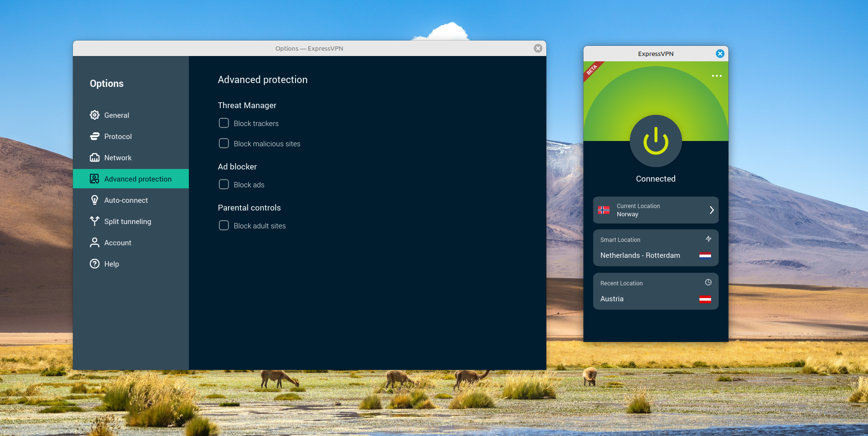This screenshot has width=868, height=436.
Task: Click the Advanced protection shield icon
Action: coord(95,179)
